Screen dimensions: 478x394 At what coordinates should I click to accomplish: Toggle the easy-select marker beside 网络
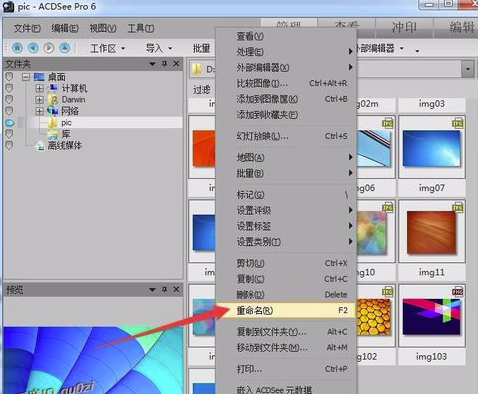(x=9, y=111)
